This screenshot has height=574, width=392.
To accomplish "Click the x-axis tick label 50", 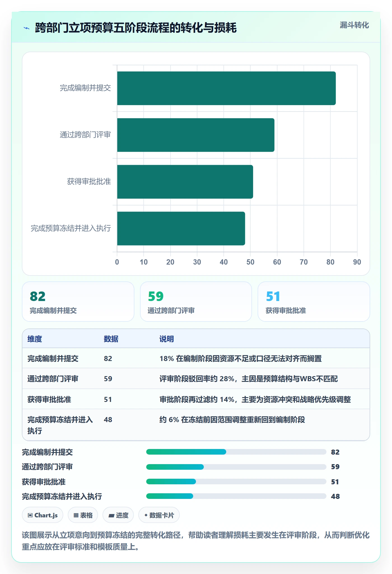I will [250, 262].
